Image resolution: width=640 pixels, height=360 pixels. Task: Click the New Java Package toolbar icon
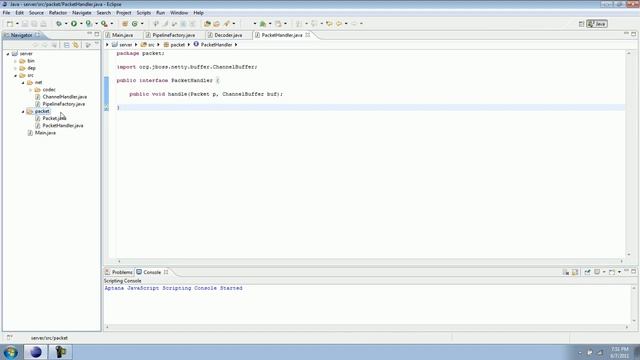[125, 24]
